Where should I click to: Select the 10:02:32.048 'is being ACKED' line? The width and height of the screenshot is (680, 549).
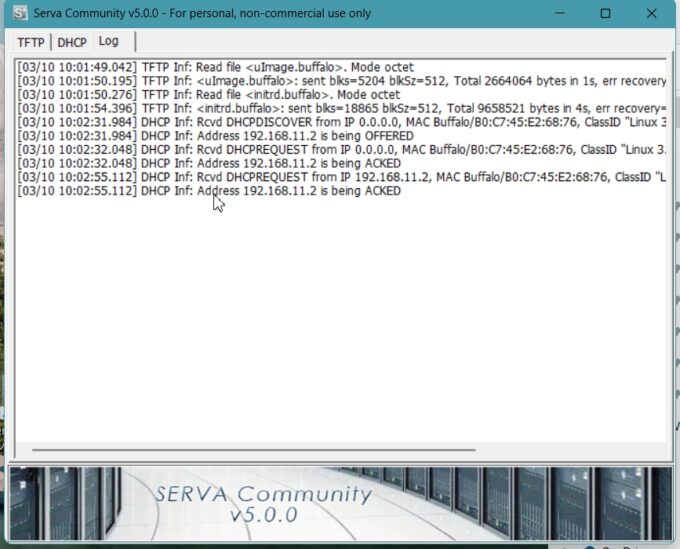point(209,163)
